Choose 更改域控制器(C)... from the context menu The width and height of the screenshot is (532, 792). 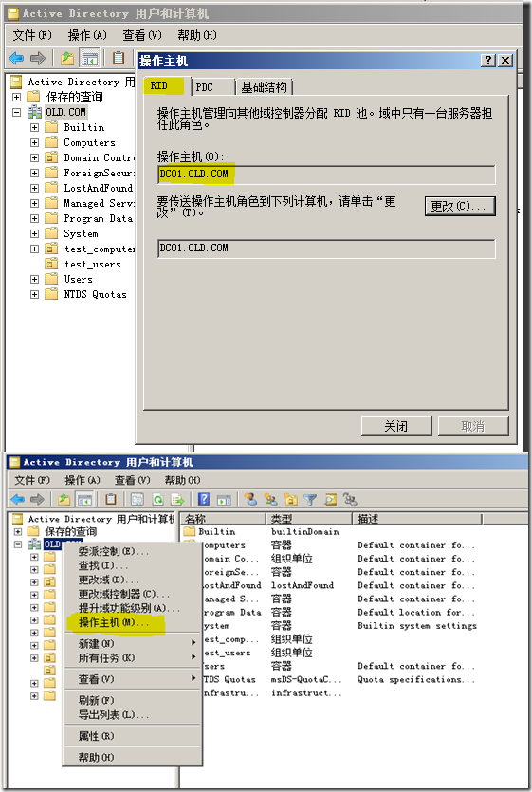pos(124,594)
